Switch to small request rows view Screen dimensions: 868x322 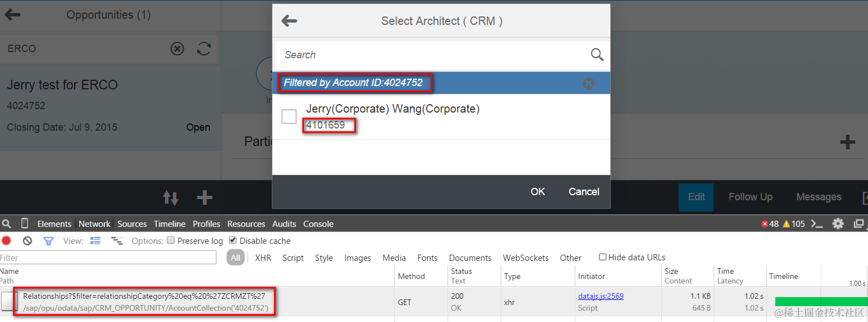click(x=117, y=241)
